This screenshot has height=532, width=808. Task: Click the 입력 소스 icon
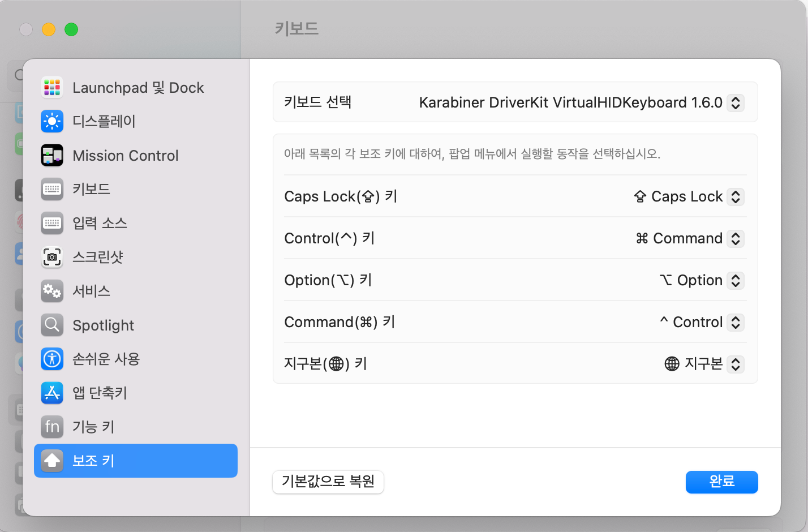52,223
